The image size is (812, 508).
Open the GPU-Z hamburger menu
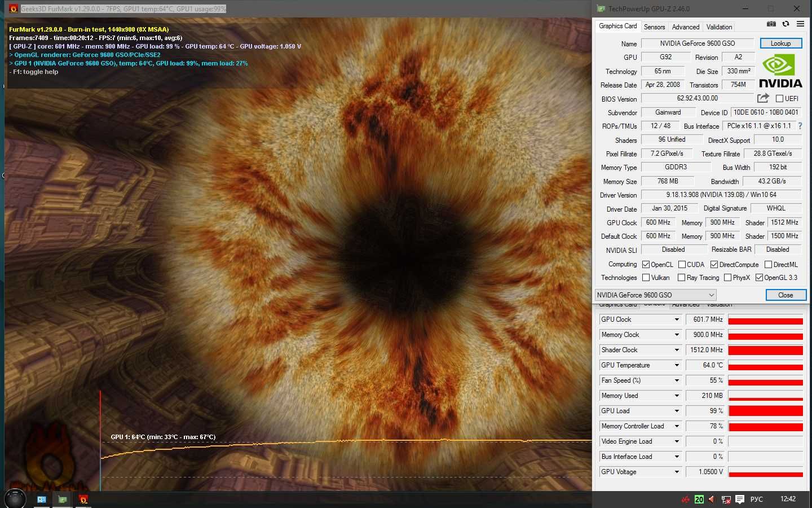(x=800, y=24)
